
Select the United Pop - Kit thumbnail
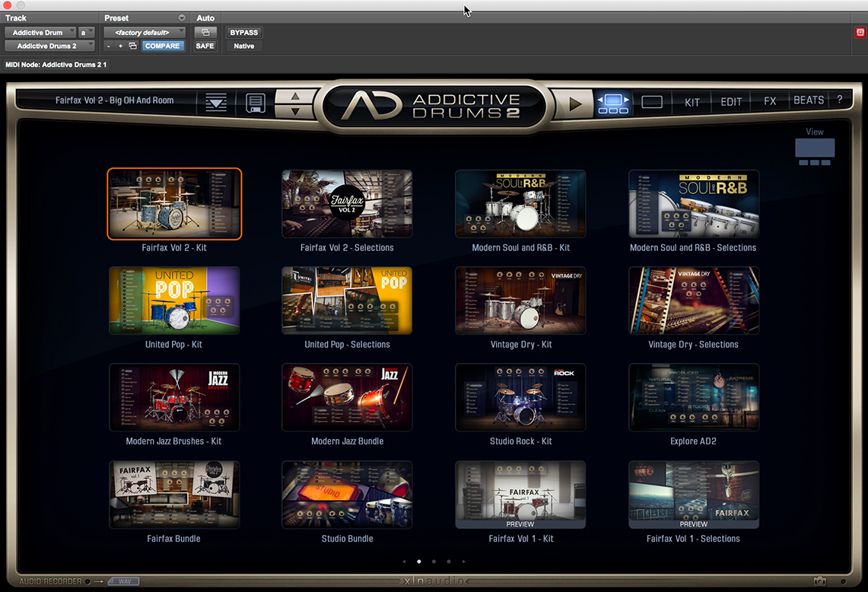click(174, 301)
